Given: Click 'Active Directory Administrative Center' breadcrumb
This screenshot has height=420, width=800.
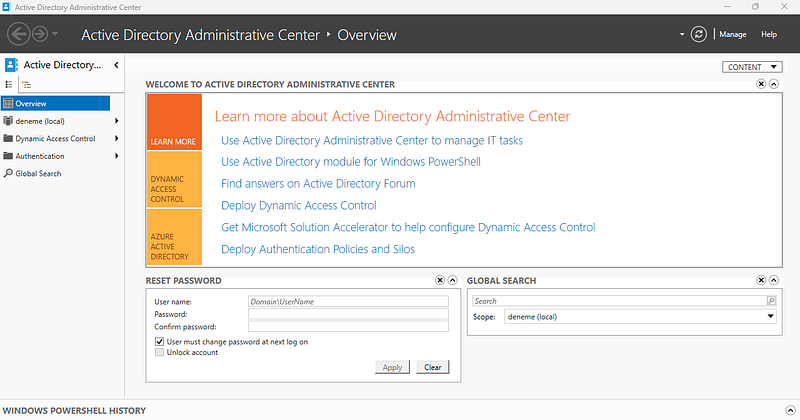Looking at the screenshot, I should tap(201, 35).
